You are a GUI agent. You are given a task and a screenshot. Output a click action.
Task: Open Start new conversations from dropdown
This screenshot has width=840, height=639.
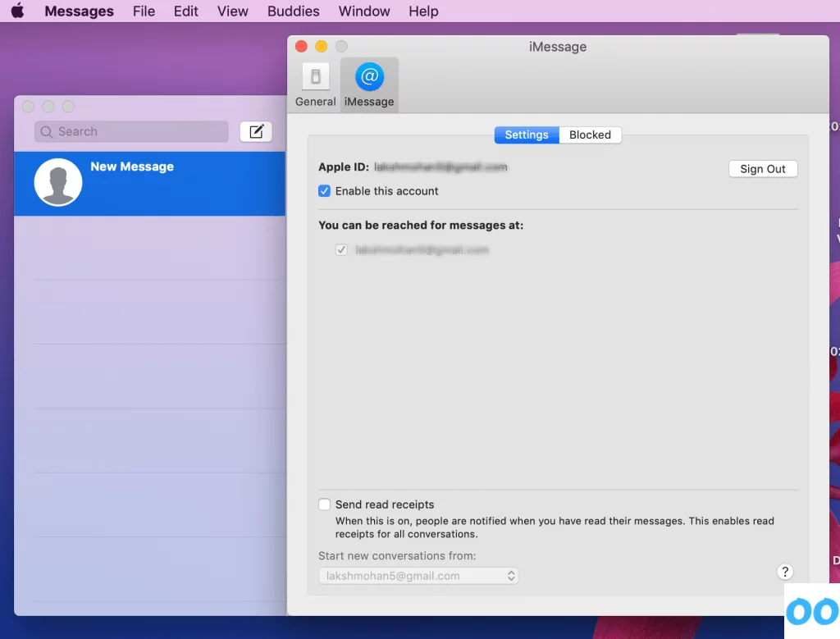(x=418, y=576)
